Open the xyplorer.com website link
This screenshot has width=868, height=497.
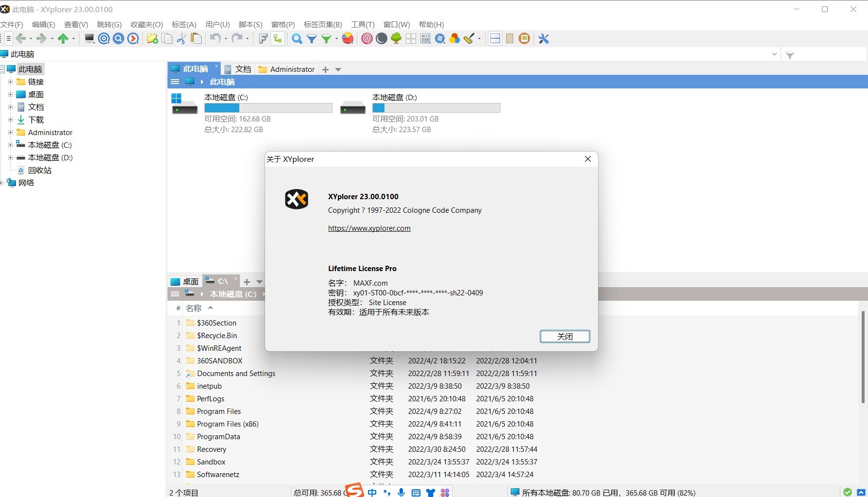(x=369, y=228)
